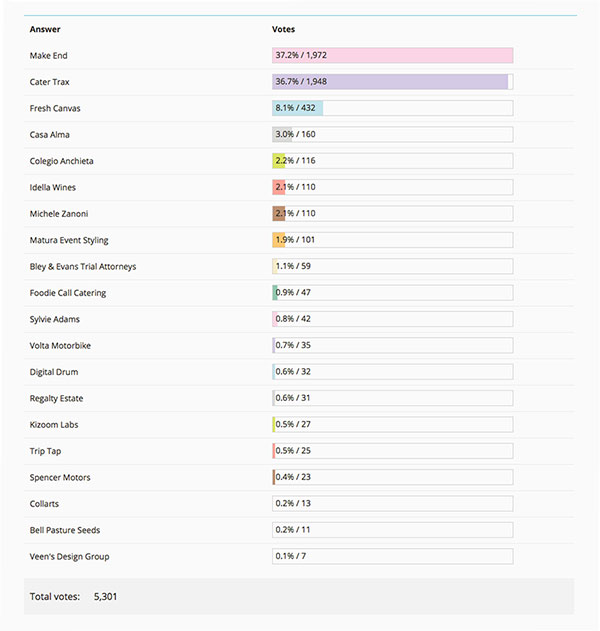Click the Michele Zanoni brown bar
600x631 pixels.
(278, 214)
